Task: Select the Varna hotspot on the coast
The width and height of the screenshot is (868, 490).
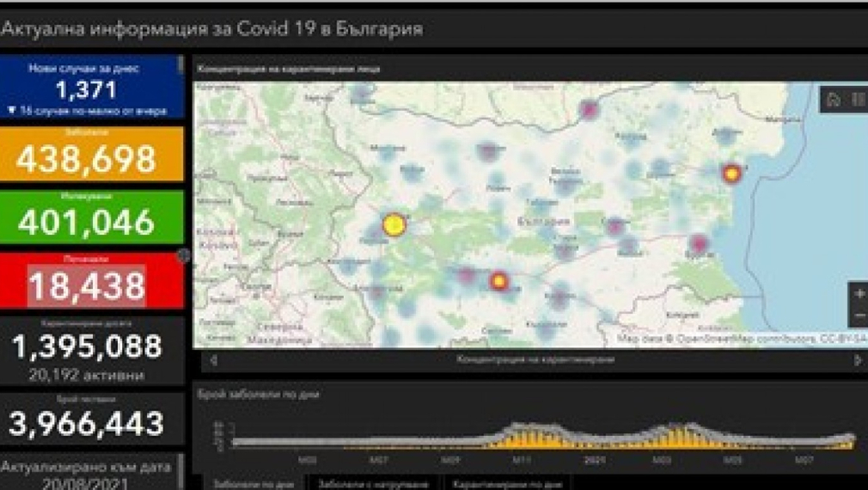Action: [731, 174]
